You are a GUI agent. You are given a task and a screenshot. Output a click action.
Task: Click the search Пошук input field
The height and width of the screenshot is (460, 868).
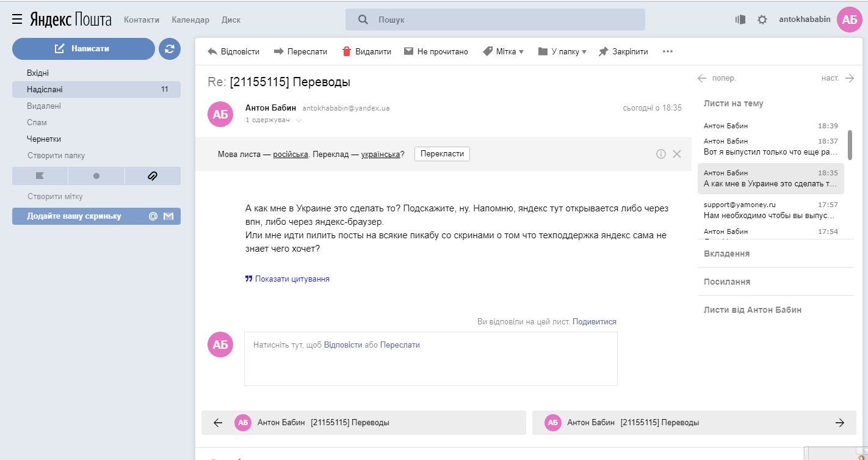495,20
